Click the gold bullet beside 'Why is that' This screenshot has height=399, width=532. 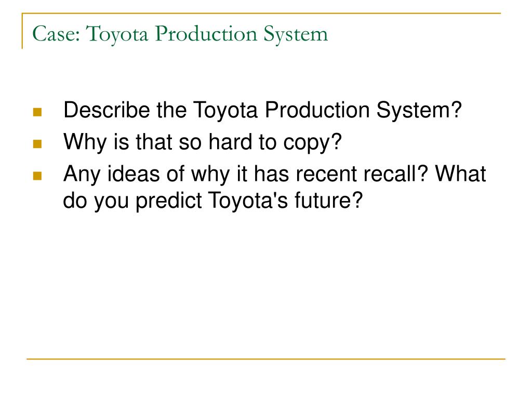(x=37, y=144)
